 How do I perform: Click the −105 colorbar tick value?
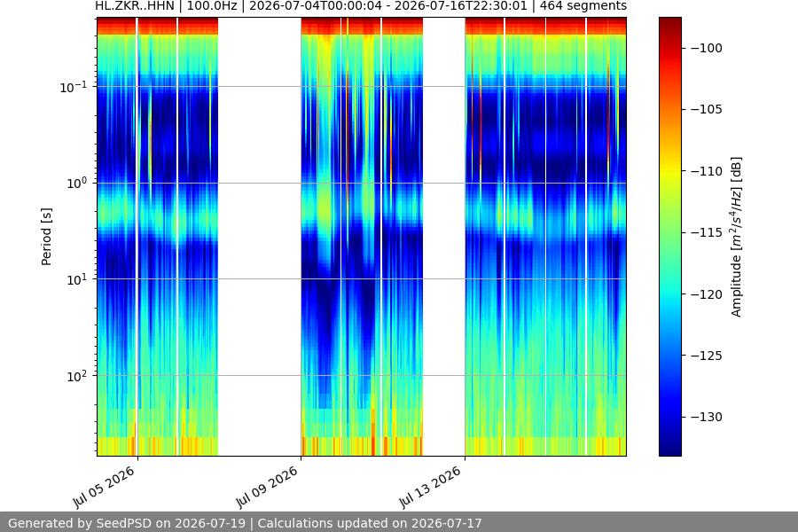click(x=707, y=109)
